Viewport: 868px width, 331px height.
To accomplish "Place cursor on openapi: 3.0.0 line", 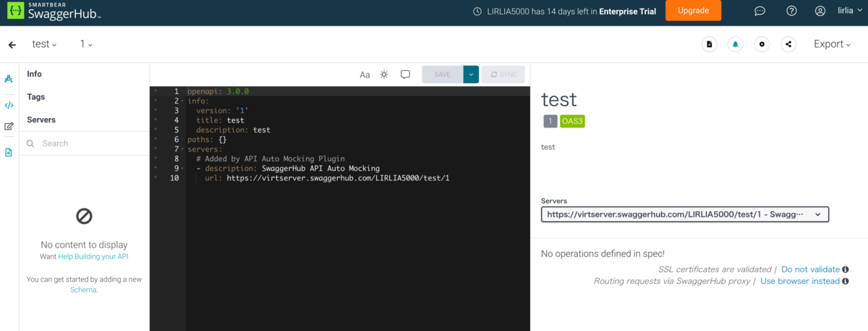I will click(218, 92).
